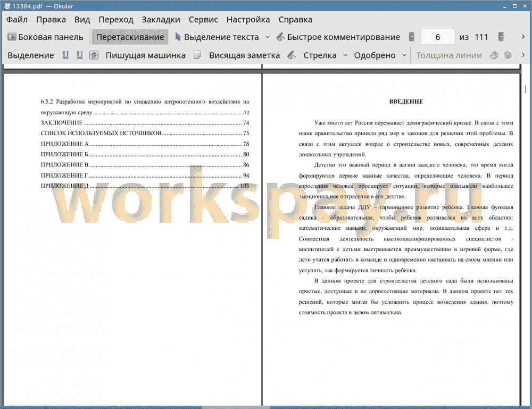
Task: Expand the main toolbar overflow chevron
Action: (523, 37)
